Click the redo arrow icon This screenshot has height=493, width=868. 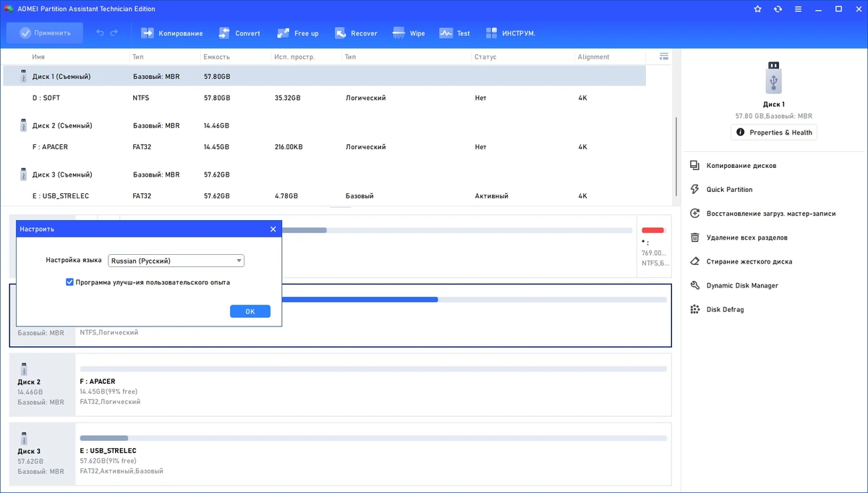[114, 33]
